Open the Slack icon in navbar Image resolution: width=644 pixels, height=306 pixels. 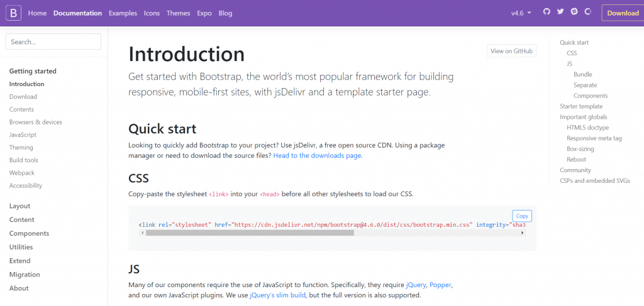click(x=574, y=11)
